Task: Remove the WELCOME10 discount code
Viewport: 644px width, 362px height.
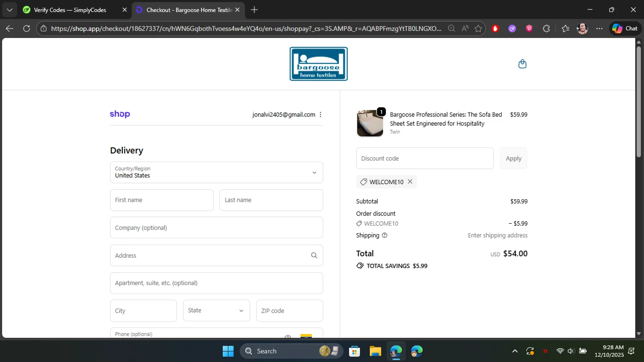Action: (410, 182)
